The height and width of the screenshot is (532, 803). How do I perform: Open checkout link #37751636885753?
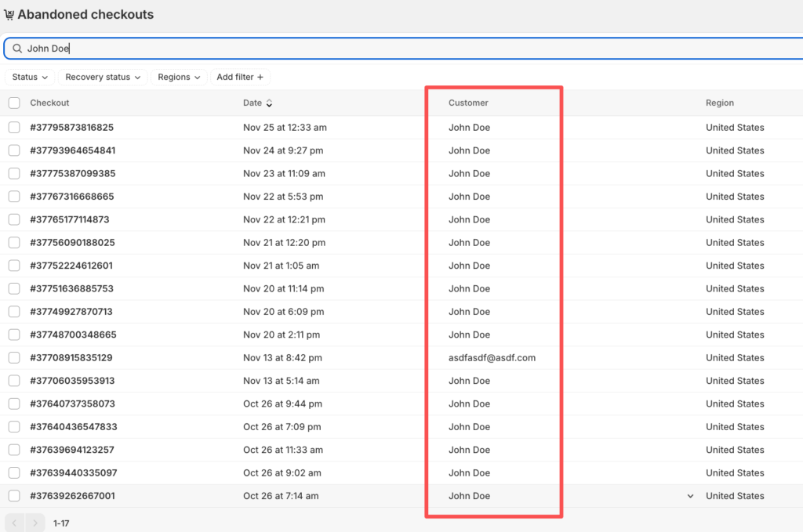(71, 288)
